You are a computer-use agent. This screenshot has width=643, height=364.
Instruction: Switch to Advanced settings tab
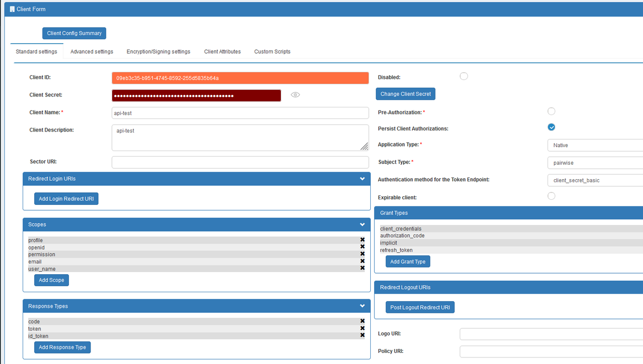pyautogui.click(x=92, y=52)
